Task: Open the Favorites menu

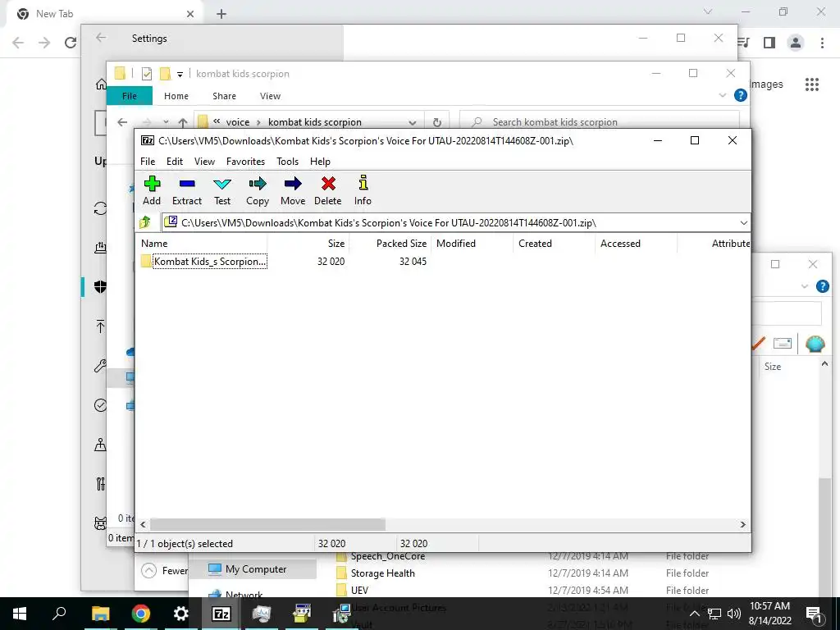Action: coord(245,162)
